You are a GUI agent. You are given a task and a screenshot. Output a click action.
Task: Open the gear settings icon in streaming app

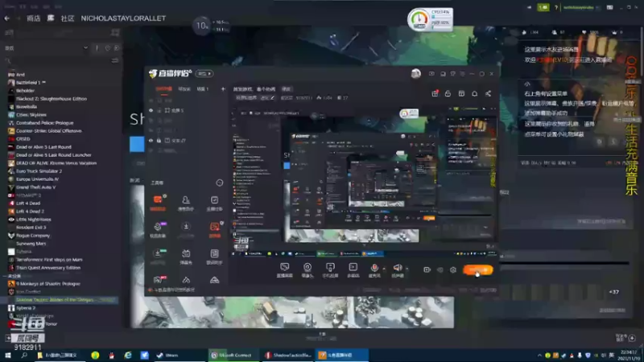[x=453, y=269]
